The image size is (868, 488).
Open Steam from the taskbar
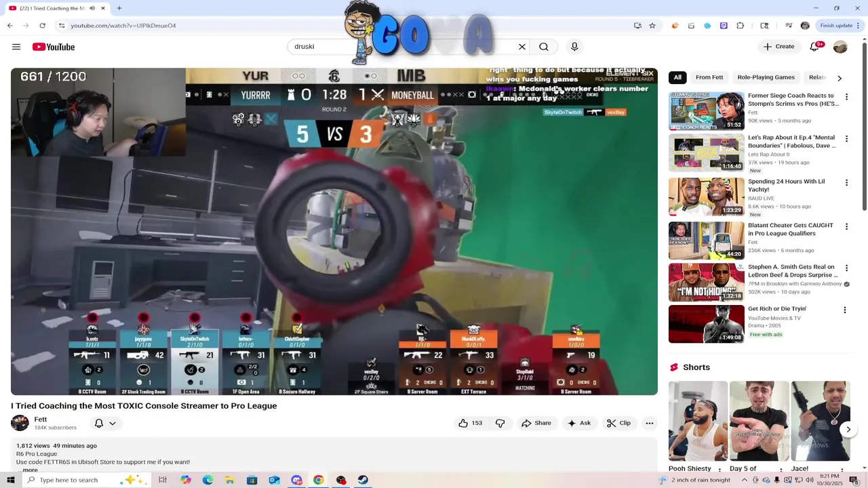coord(363,480)
